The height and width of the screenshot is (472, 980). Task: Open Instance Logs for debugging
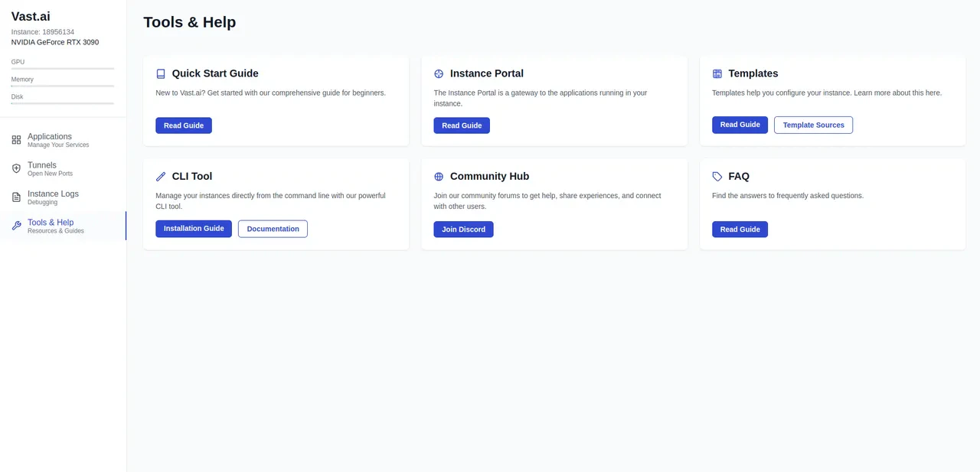pyautogui.click(x=53, y=197)
